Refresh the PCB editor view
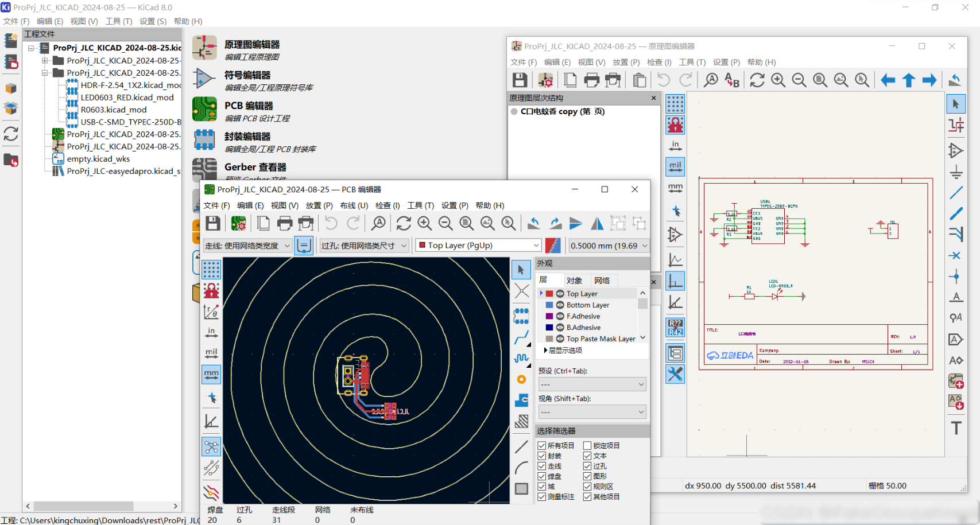This screenshot has height=525, width=980. pyautogui.click(x=404, y=223)
